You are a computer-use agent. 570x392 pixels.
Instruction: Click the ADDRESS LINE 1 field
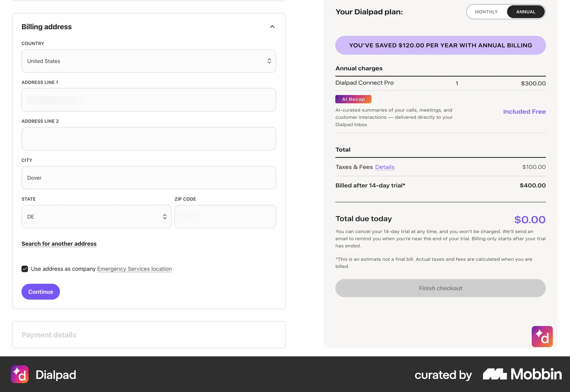[x=148, y=100]
